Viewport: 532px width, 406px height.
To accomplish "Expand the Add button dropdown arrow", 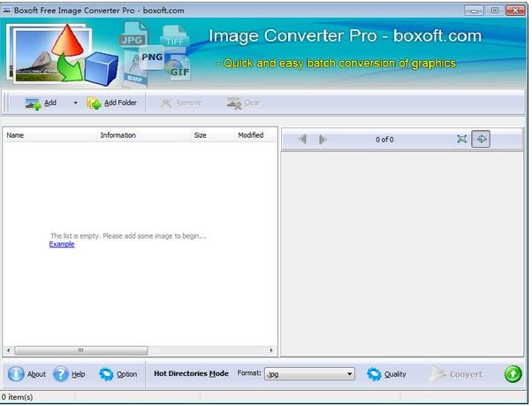I will (x=75, y=103).
